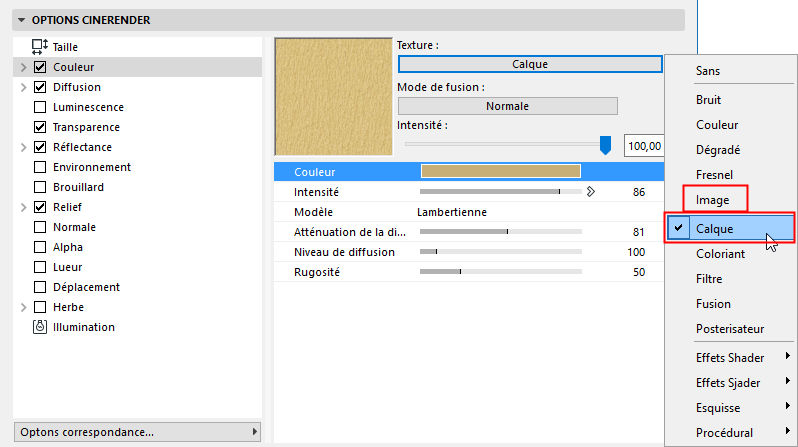
Task: Select the Taille row label
Action: (x=65, y=47)
